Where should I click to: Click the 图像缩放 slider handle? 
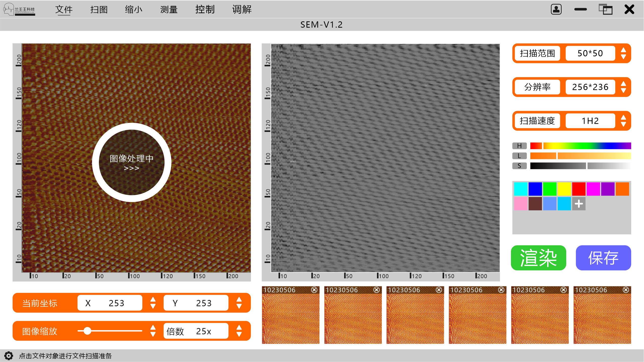point(87,331)
